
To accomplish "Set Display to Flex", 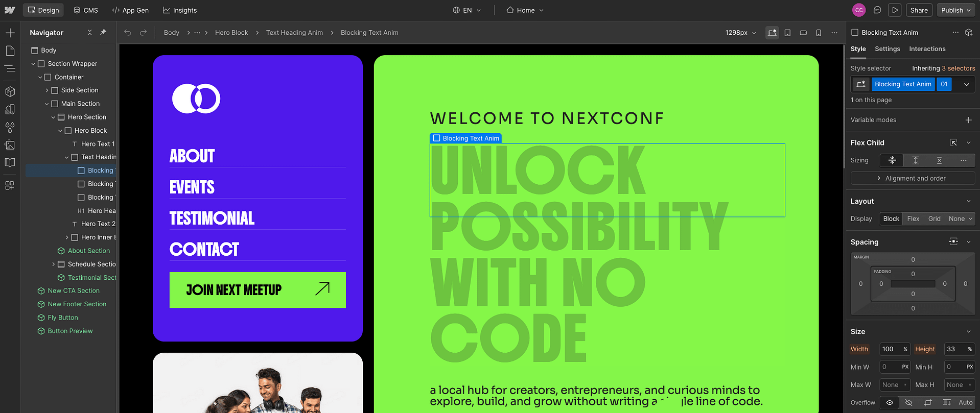I will (913, 219).
